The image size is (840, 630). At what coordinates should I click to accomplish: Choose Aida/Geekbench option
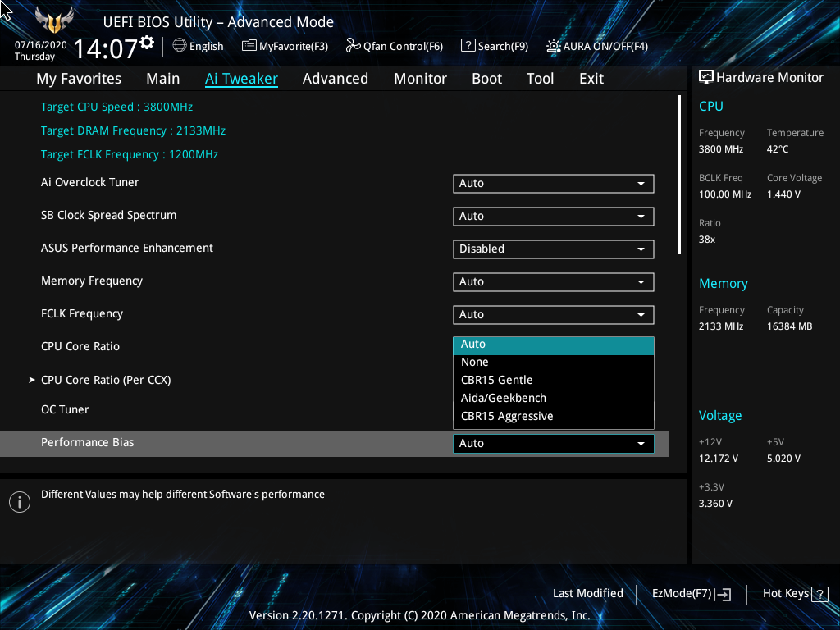pos(554,399)
